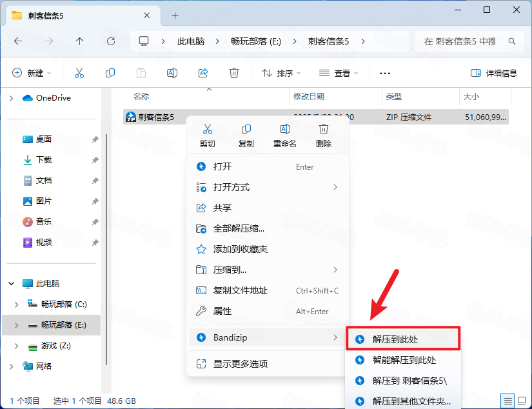Open the three-dot more options menu
This screenshot has width=532, height=409.
coord(385,74)
